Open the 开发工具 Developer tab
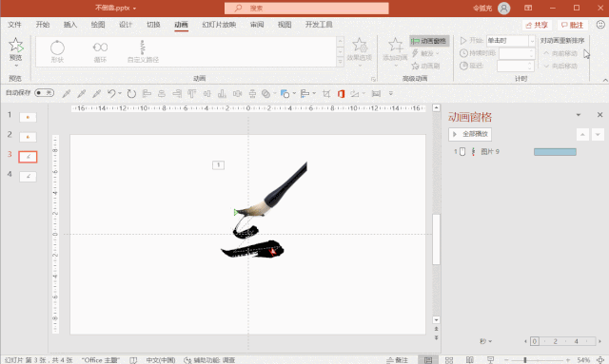609x364 pixels. click(319, 25)
